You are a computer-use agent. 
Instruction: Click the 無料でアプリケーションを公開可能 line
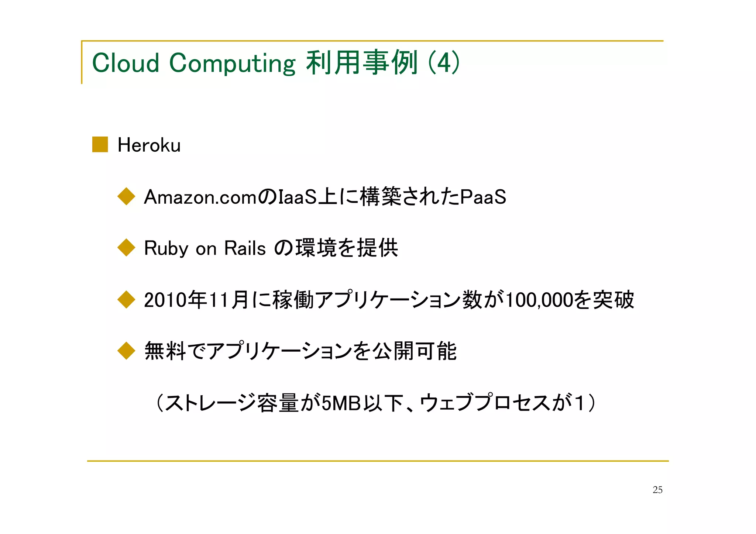(x=300, y=351)
